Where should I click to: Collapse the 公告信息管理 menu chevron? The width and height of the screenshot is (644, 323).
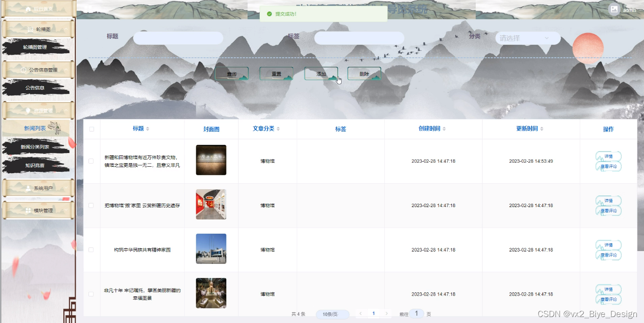pos(67,70)
